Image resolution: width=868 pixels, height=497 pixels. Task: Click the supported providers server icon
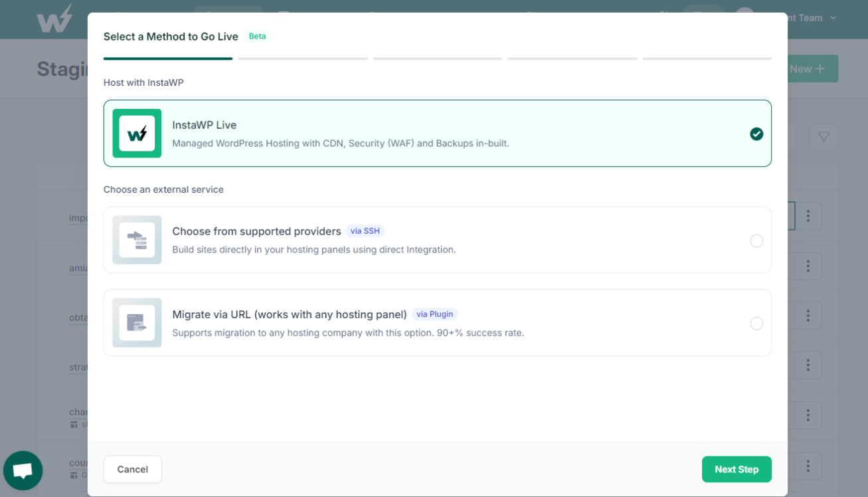coord(137,240)
